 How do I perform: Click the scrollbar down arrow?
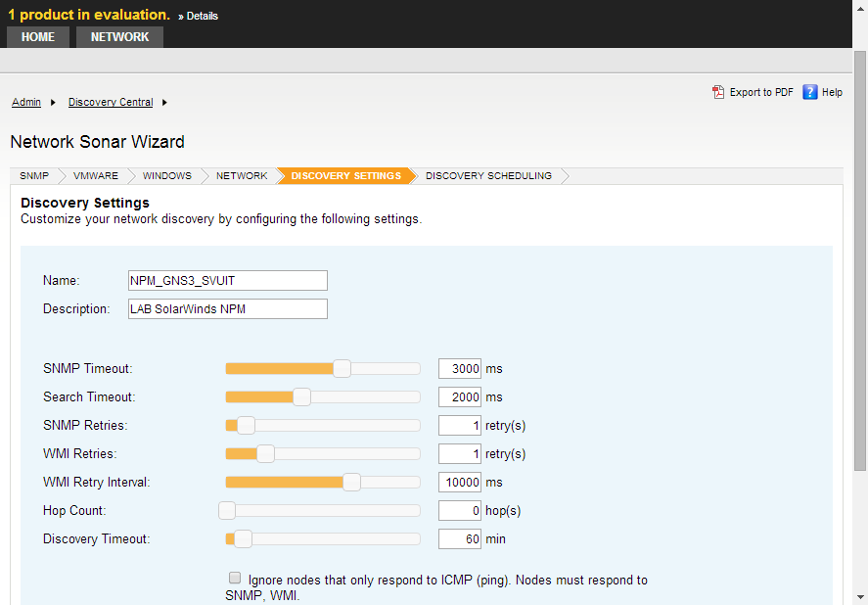point(860,598)
